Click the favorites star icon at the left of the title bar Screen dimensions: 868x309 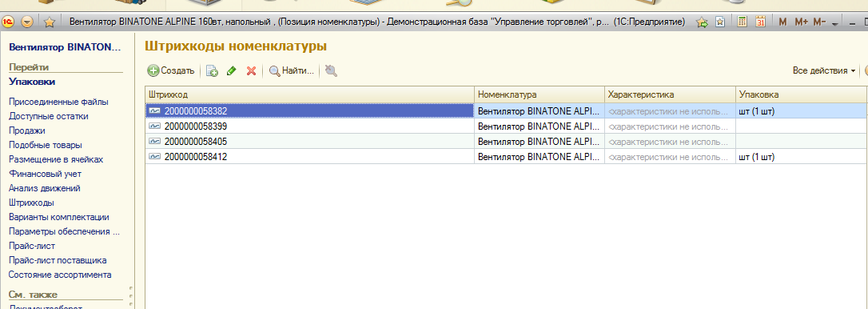coord(50,22)
